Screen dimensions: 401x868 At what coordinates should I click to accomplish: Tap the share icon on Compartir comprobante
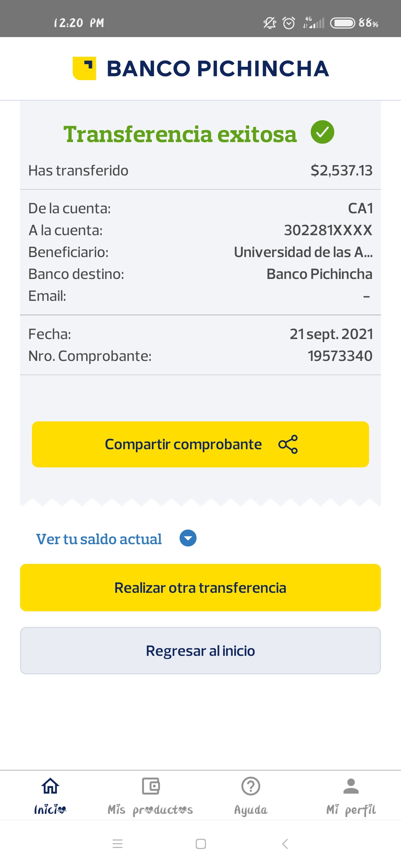coord(288,444)
